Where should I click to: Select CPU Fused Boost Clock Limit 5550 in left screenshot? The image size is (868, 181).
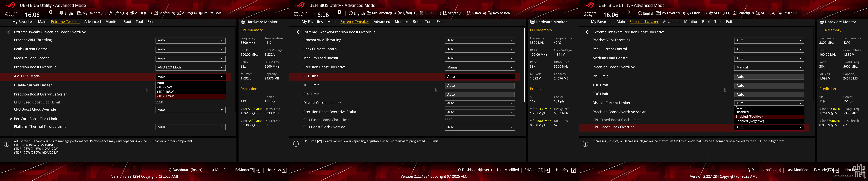pos(115,102)
